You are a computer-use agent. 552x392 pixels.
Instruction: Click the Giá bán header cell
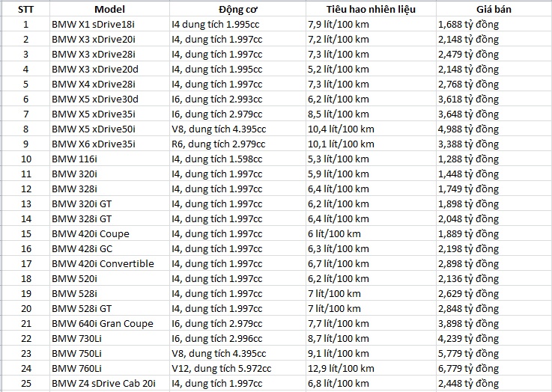click(x=493, y=9)
